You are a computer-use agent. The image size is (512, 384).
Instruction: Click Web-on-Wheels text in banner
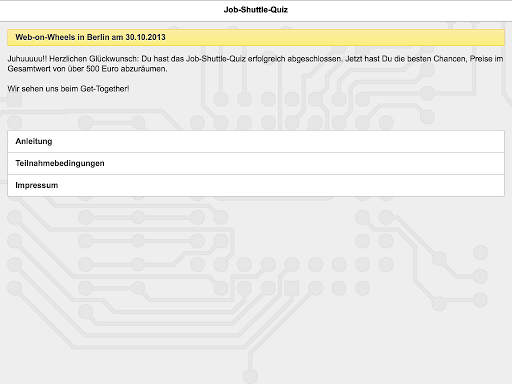(x=45, y=37)
